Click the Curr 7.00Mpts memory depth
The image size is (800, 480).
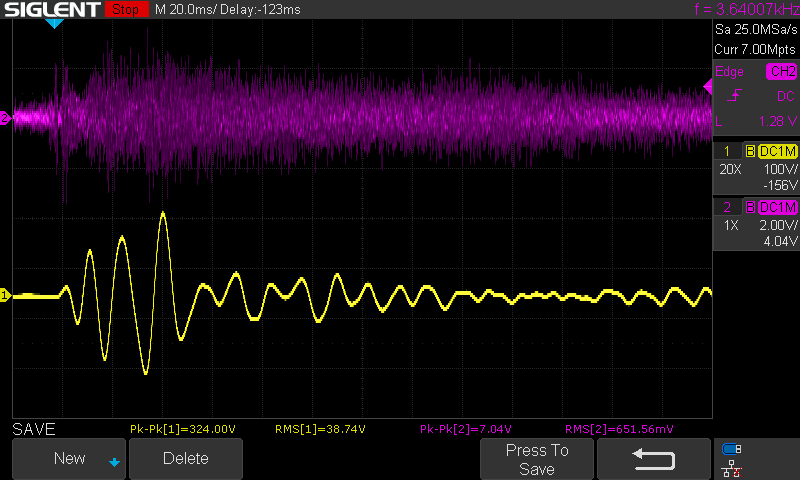click(x=755, y=49)
